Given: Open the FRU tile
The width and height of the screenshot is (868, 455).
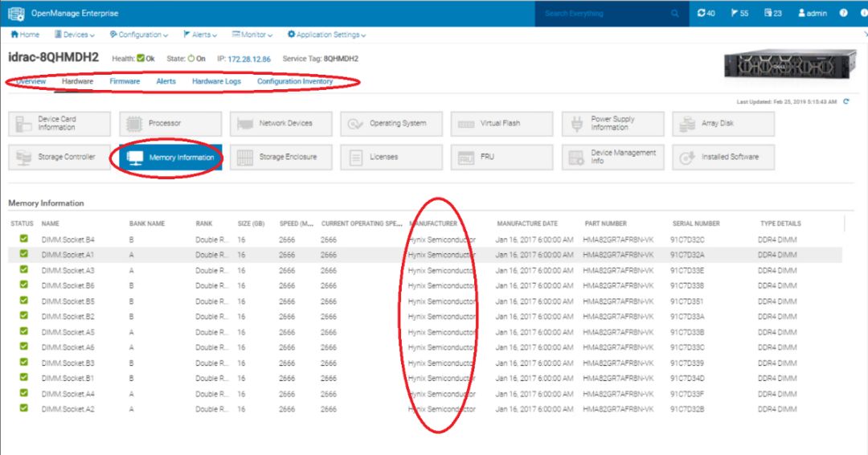Looking at the screenshot, I should pyautogui.click(x=502, y=158).
